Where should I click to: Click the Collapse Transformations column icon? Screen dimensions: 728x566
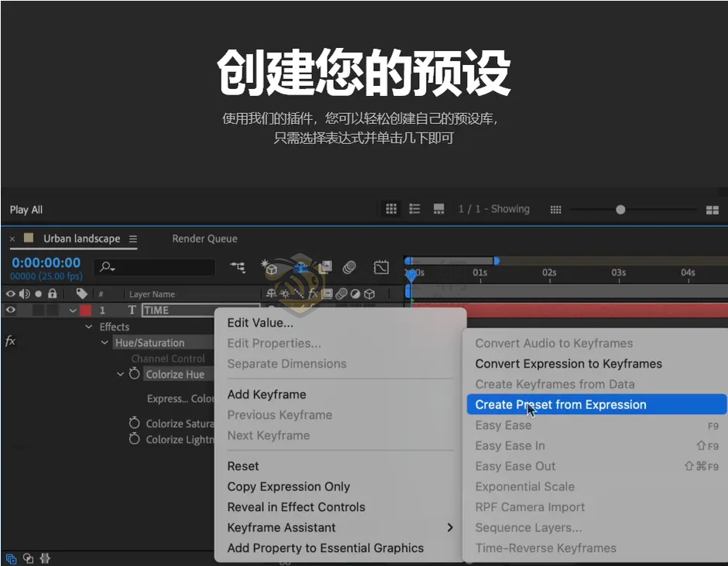point(285,293)
